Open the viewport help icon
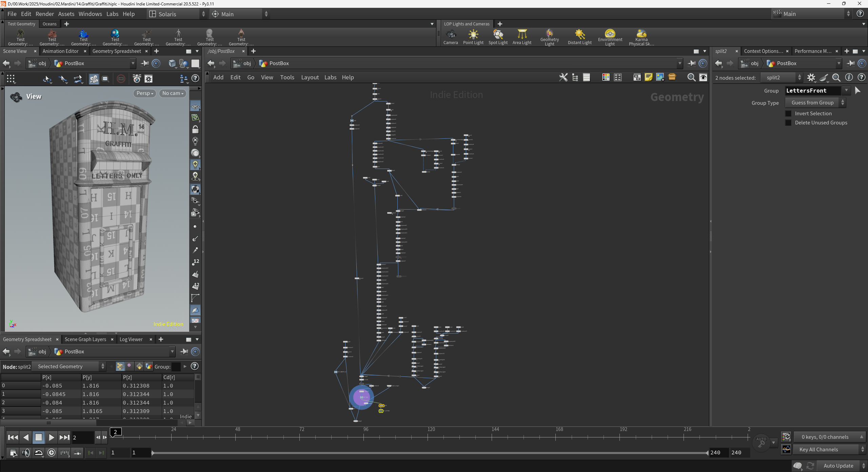This screenshot has height=472, width=868. [x=195, y=79]
